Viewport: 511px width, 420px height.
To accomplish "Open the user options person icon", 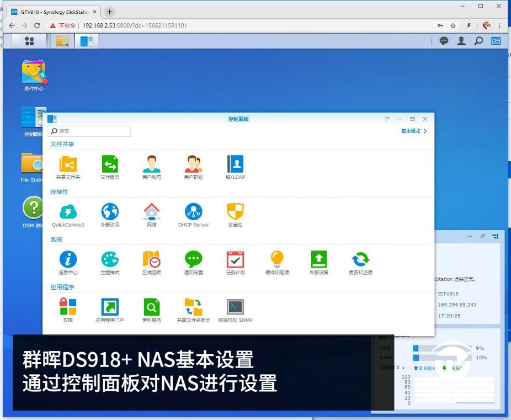I will point(461,41).
